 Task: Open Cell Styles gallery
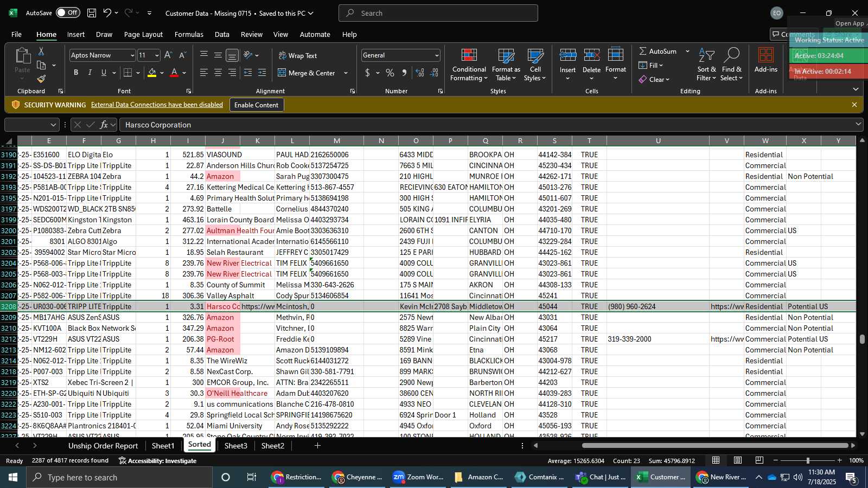tap(535, 65)
